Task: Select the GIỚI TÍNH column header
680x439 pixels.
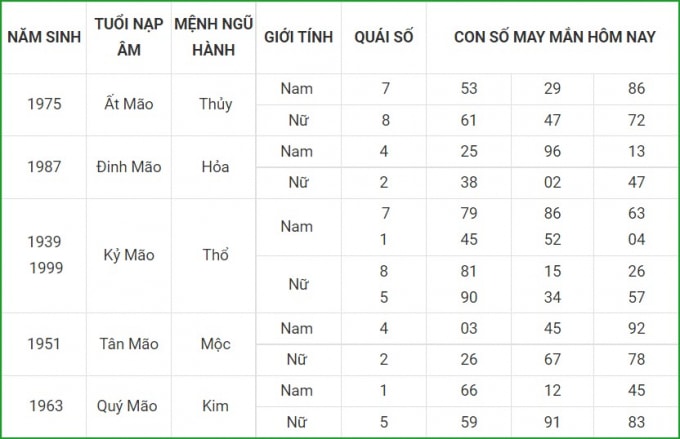Action: click(x=298, y=37)
